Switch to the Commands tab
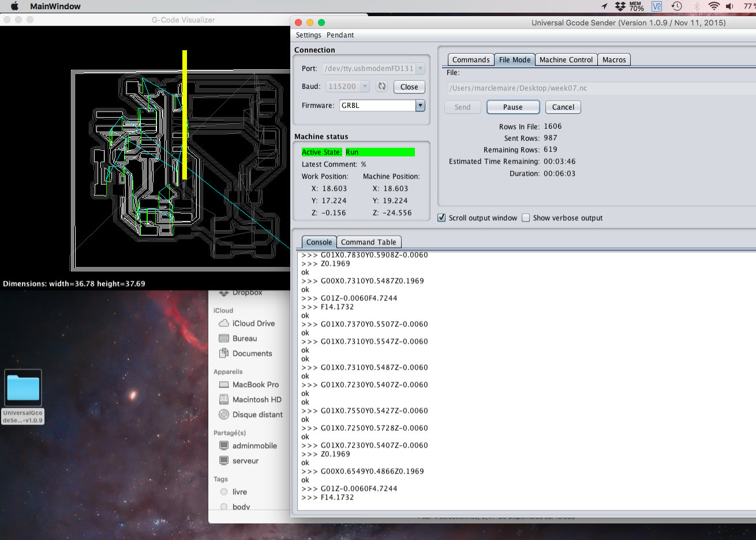This screenshot has width=756, height=540. click(x=471, y=59)
